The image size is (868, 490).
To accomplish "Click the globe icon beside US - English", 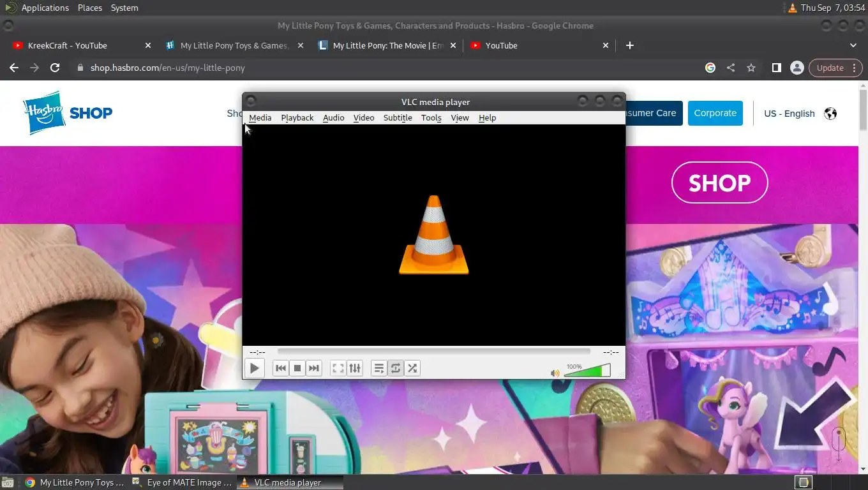I will click(x=830, y=114).
